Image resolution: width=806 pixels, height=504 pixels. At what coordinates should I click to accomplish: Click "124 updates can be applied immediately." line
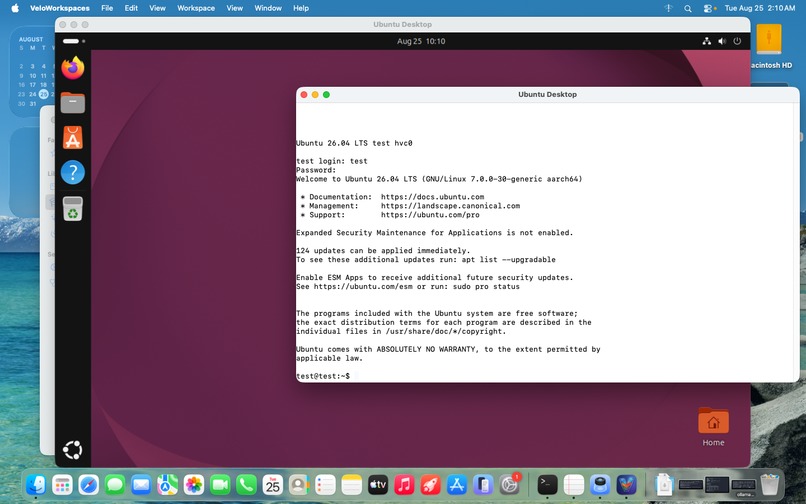tap(383, 250)
